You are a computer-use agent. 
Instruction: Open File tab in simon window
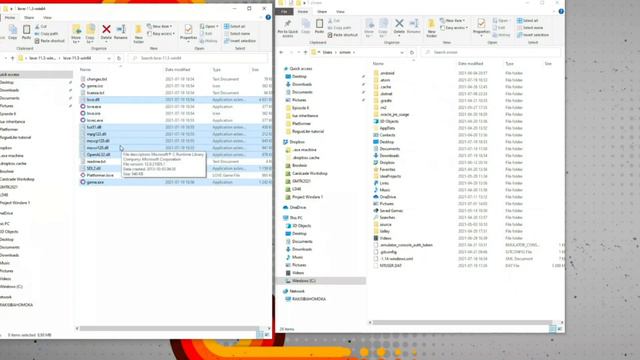click(x=284, y=12)
